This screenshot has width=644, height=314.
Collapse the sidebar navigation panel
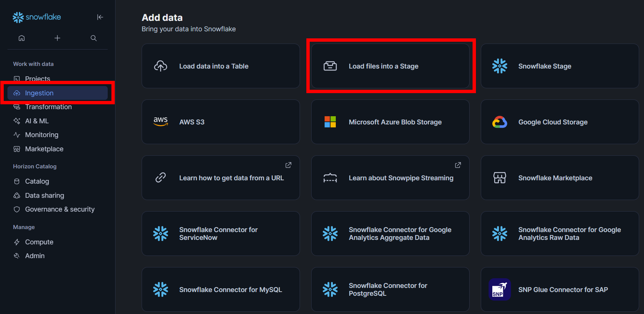pos(100,17)
